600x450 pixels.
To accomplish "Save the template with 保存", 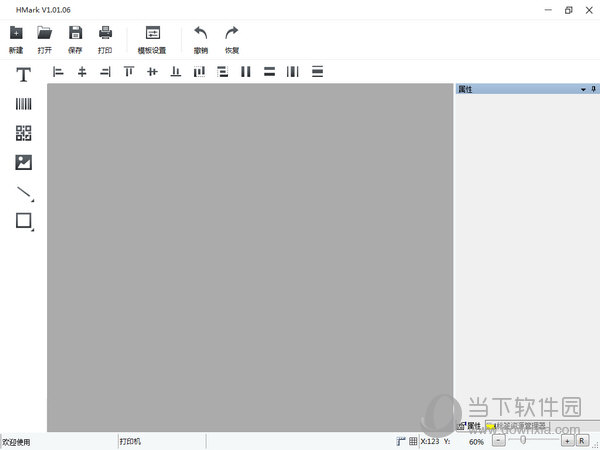I will pyautogui.click(x=75, y=40).
